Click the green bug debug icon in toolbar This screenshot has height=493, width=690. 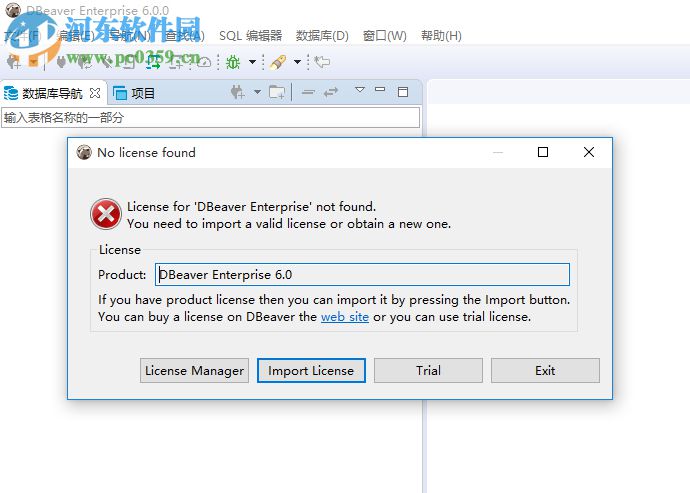click(x=233, y=62)
